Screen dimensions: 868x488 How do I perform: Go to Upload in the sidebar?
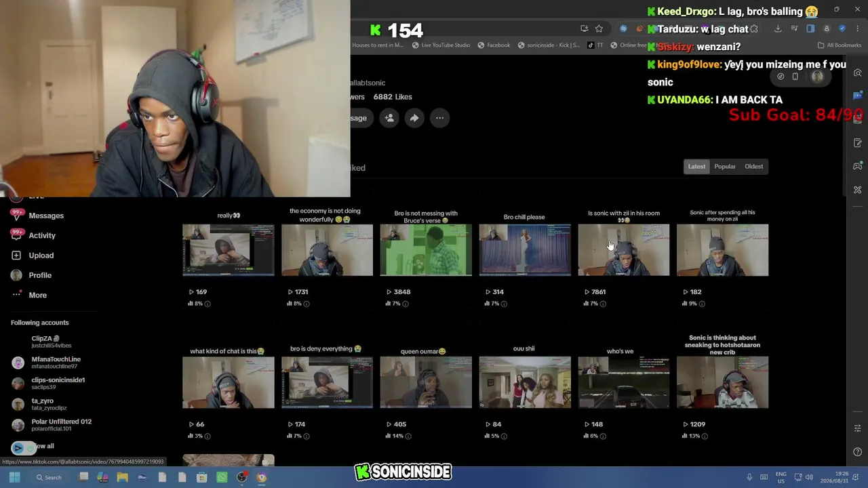(41, 256)
